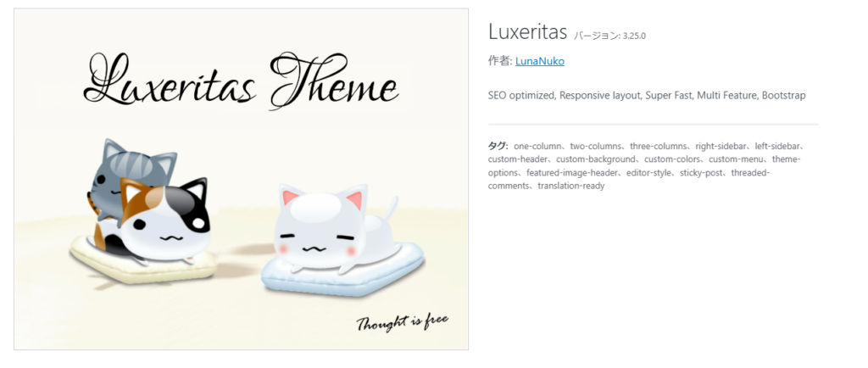Click the SEO optimized description text
868x368 pixels.
[647, 95]
